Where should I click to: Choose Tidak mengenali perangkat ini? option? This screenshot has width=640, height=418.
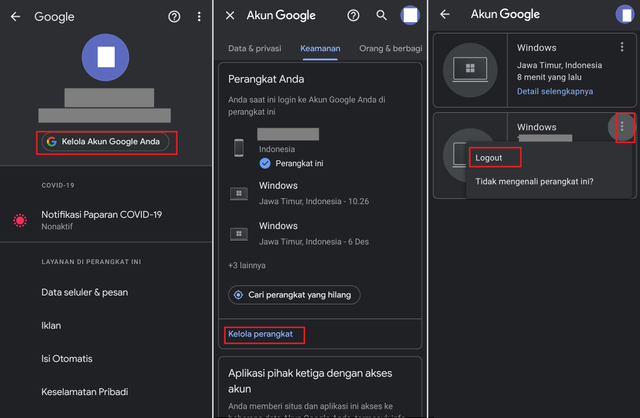[534, 182]
